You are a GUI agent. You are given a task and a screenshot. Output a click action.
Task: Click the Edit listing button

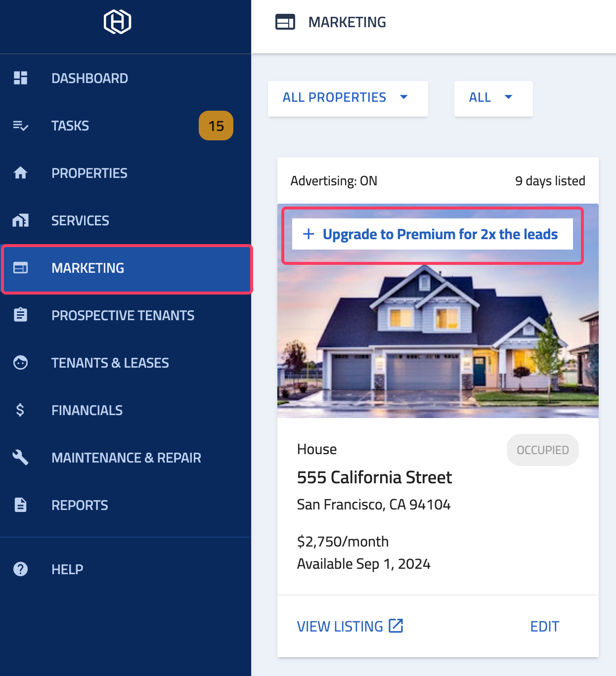pos(544,626)
